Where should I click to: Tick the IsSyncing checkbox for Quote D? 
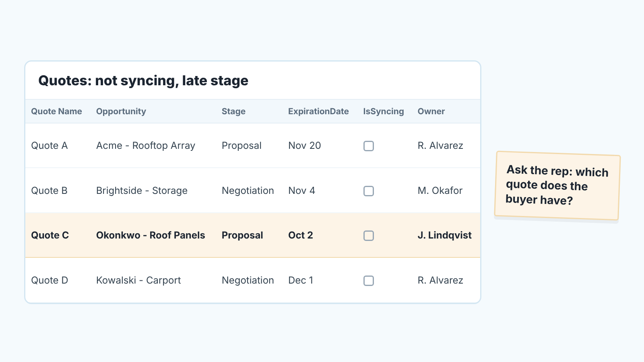(369, 281)
